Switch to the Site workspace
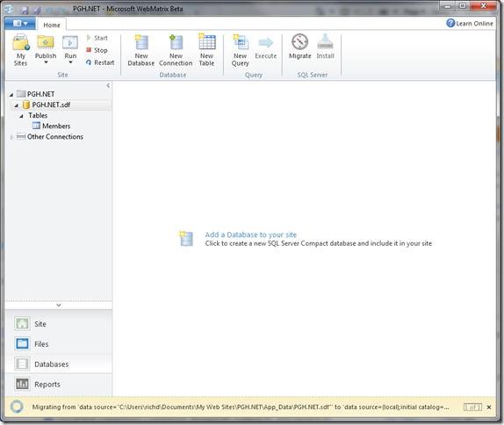Screen dimensions: 504x425 (x=59, y=324)
